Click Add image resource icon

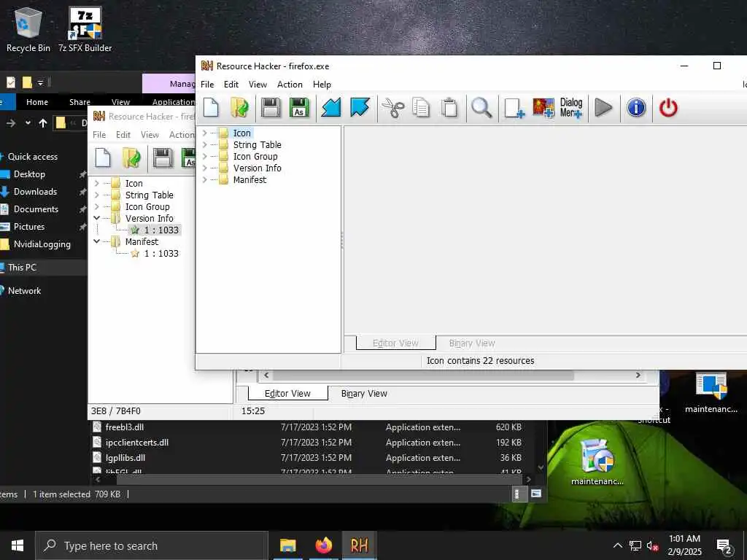click(x=543, y=108)
